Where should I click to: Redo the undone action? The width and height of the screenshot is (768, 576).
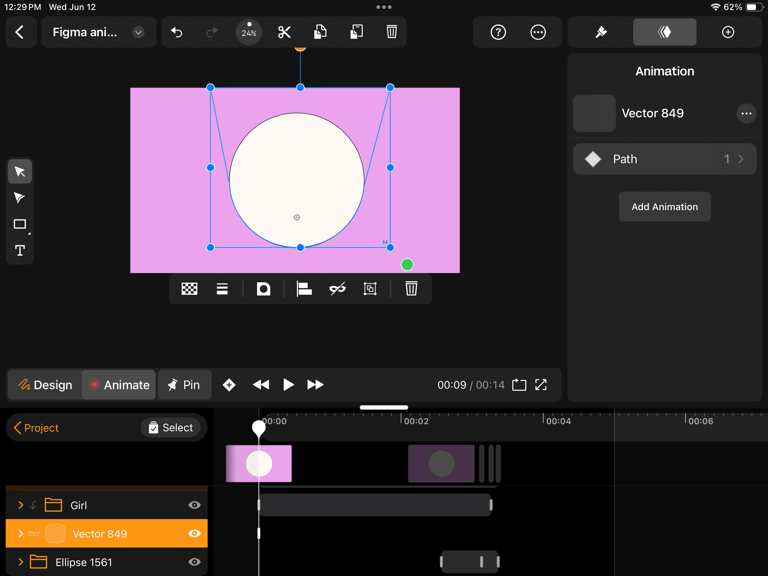(x=212, y=32)
